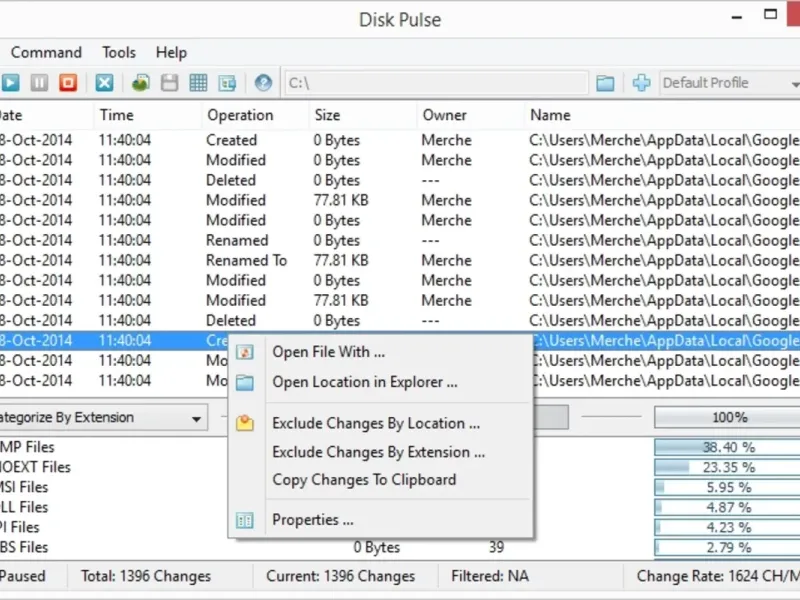Click the 100% button

pyautogui.click(x=729, y=417)
